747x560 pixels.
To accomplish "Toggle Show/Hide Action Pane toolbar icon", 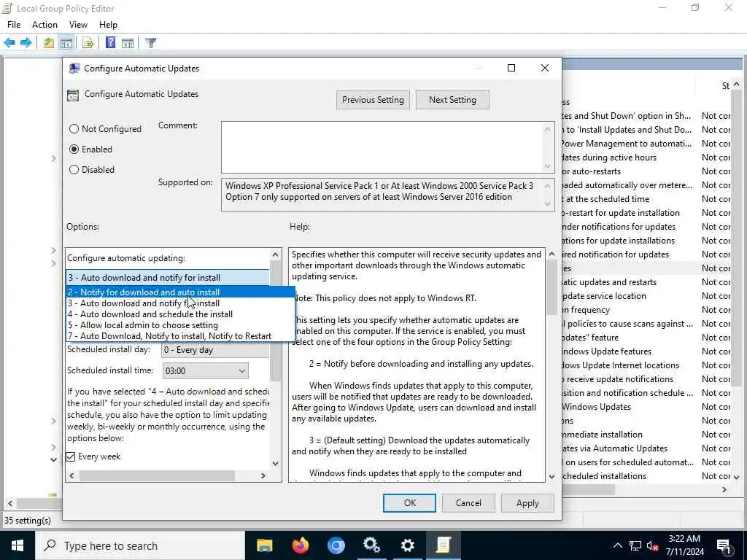I will 128,43.
